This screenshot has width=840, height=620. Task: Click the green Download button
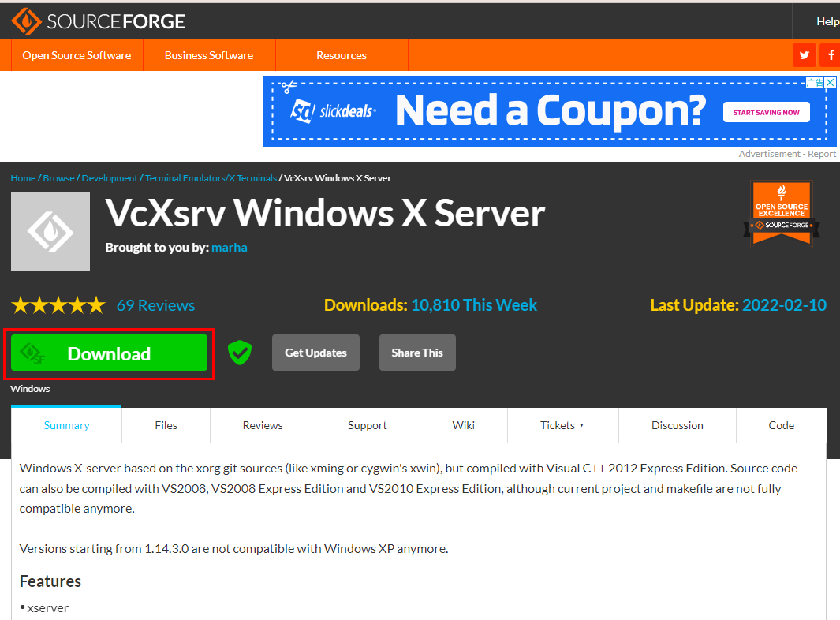coord(110,353)
